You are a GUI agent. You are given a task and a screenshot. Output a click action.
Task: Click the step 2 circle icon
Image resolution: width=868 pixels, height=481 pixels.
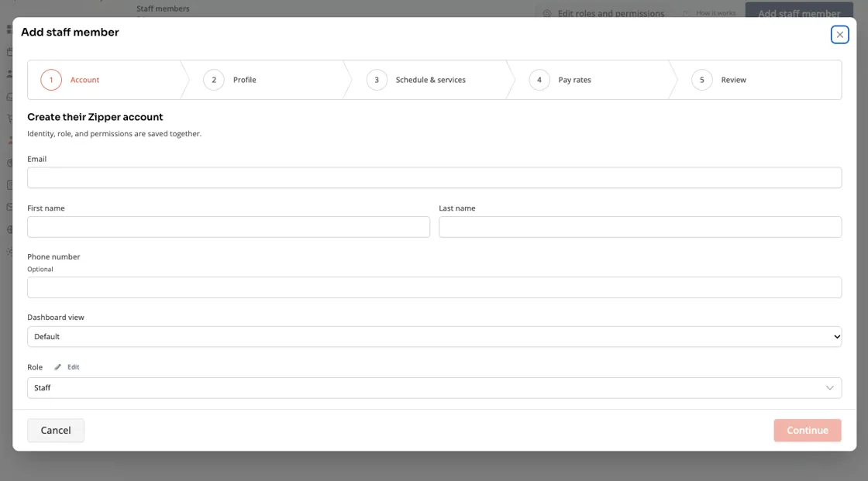(214, 80)
